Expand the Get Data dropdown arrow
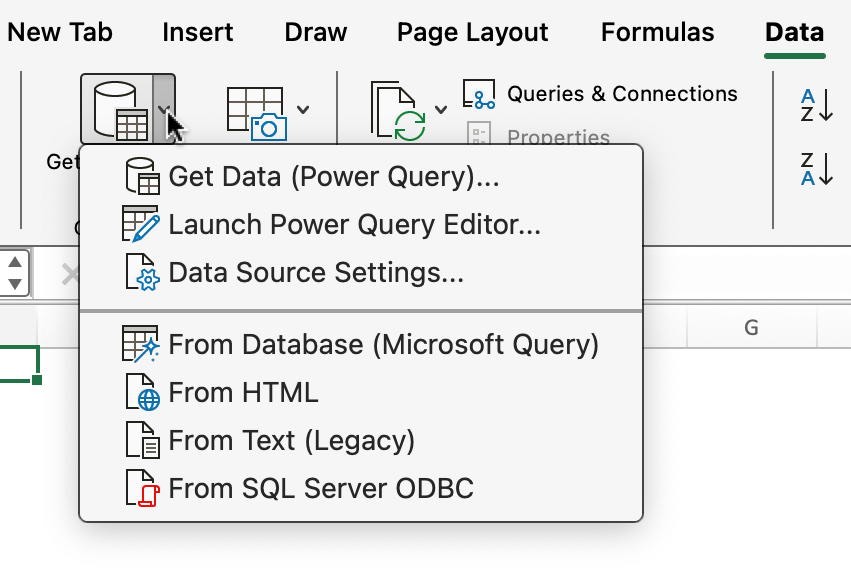851x573 pixels. click(x=165, y=109)
